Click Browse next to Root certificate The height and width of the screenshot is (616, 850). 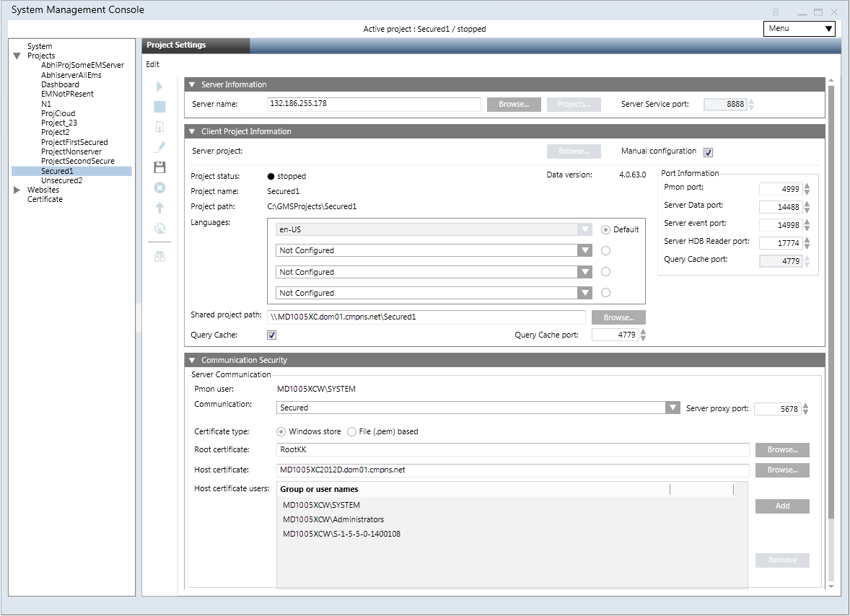[x=782, y=450]
